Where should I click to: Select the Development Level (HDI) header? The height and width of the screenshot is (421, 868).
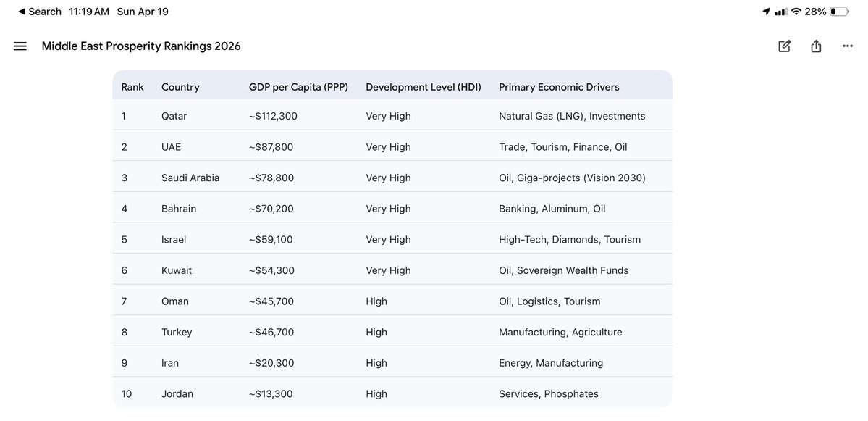point(424,87)
